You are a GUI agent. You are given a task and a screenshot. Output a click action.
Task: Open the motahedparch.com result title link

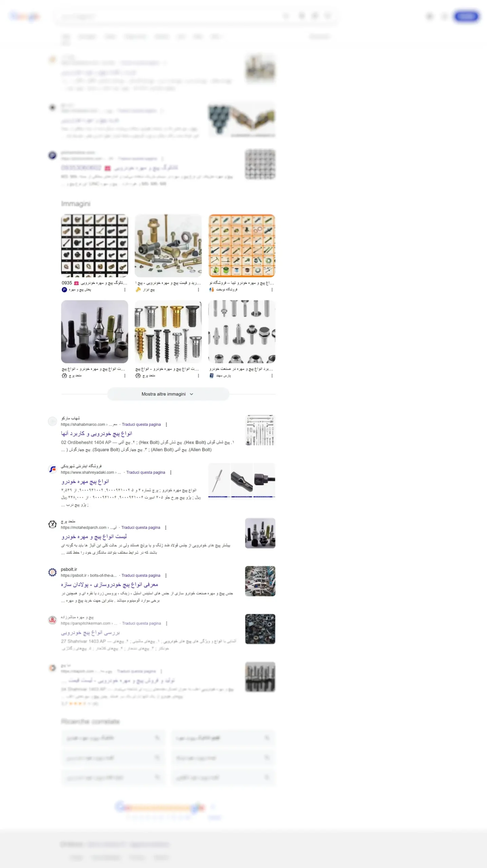click(x=94, y=536)
